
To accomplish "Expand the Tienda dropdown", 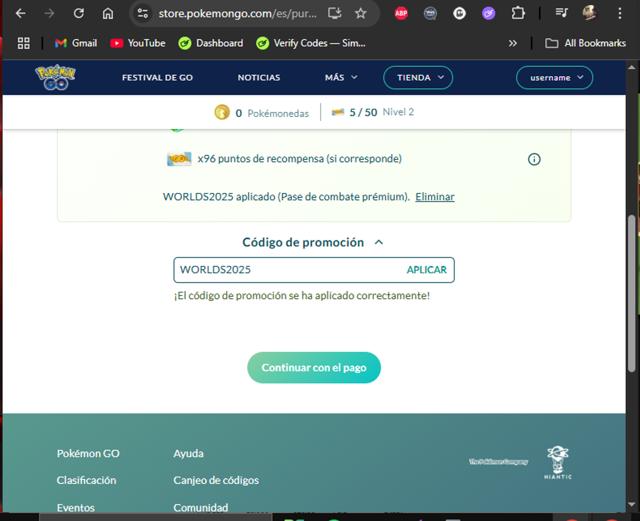I will tap(418, 78).
